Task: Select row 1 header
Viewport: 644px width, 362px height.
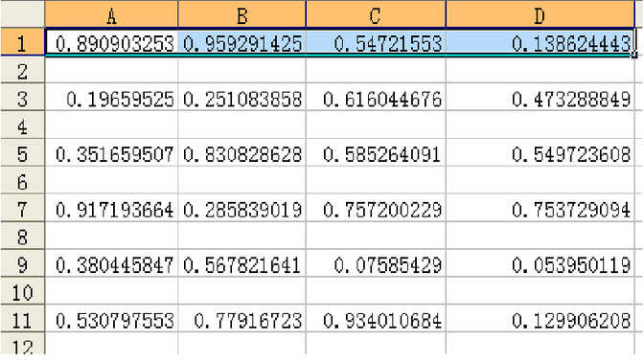Action: click(22, 43)
